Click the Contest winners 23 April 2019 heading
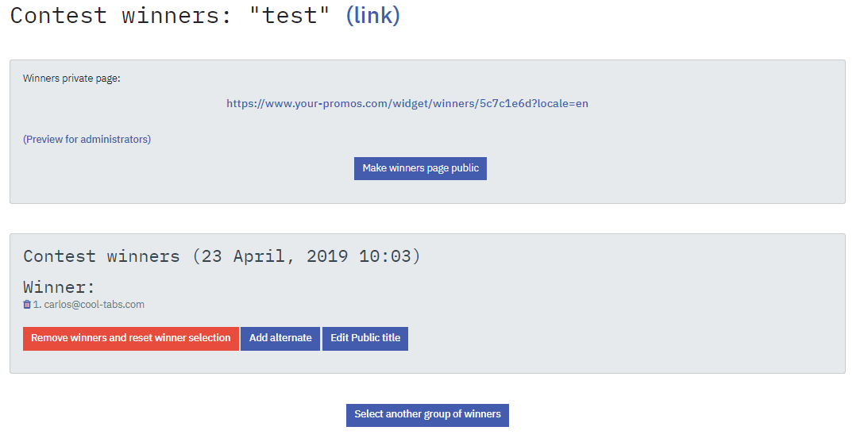The image size is (868, 442). point(222,256)
